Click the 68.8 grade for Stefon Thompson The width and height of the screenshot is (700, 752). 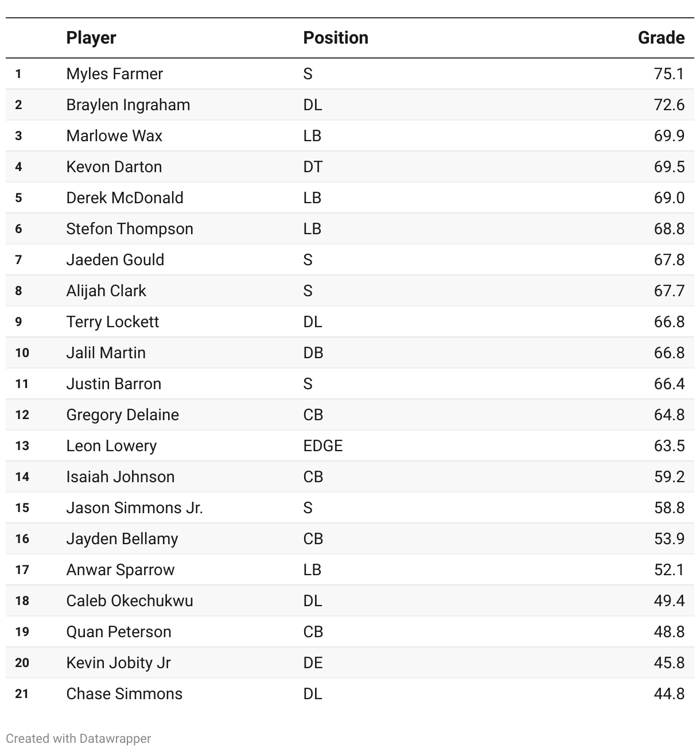[669, 228]
